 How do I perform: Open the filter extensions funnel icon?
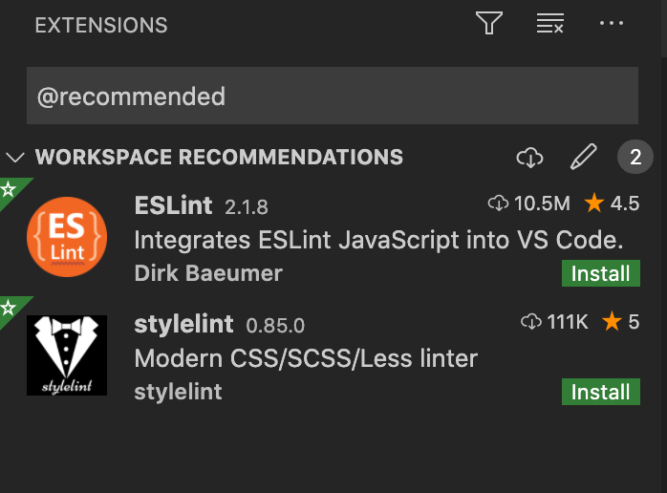tap(489, 23)
